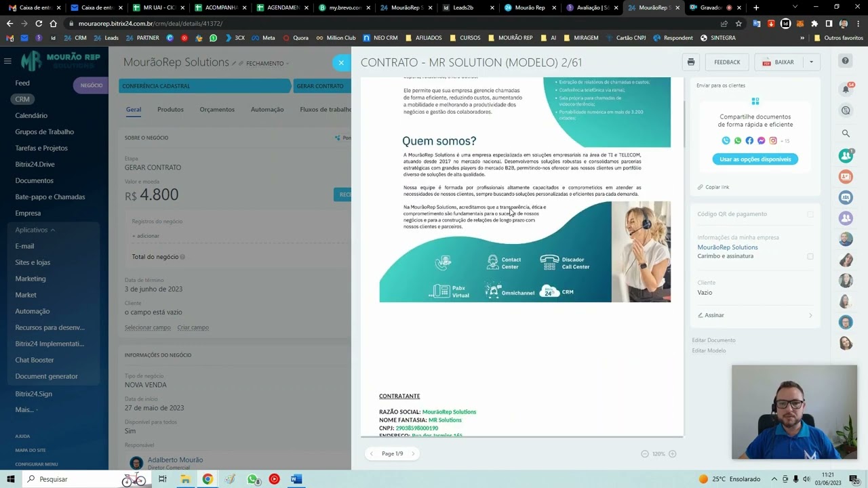This screenshot has height=488, width=868.
Task: Zoom in on the document preview
Action: 673,453
